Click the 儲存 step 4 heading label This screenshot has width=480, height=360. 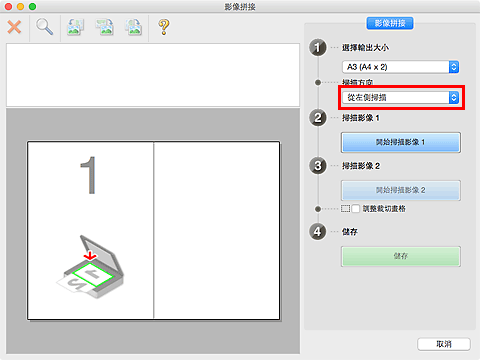point(350,232)
